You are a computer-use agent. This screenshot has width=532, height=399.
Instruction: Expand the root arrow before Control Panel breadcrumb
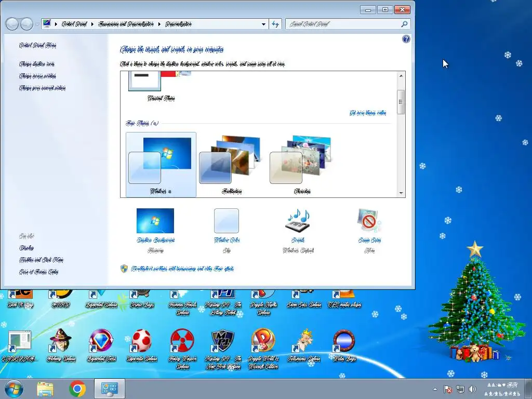point(56,24)
